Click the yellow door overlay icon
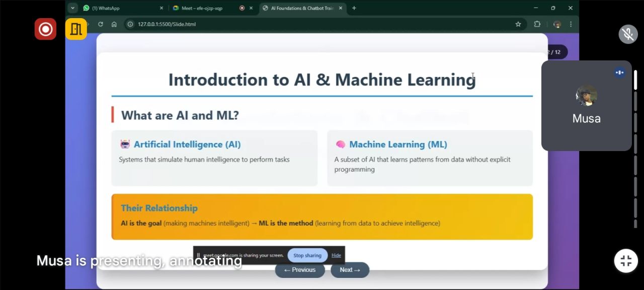 coord(76,29)
